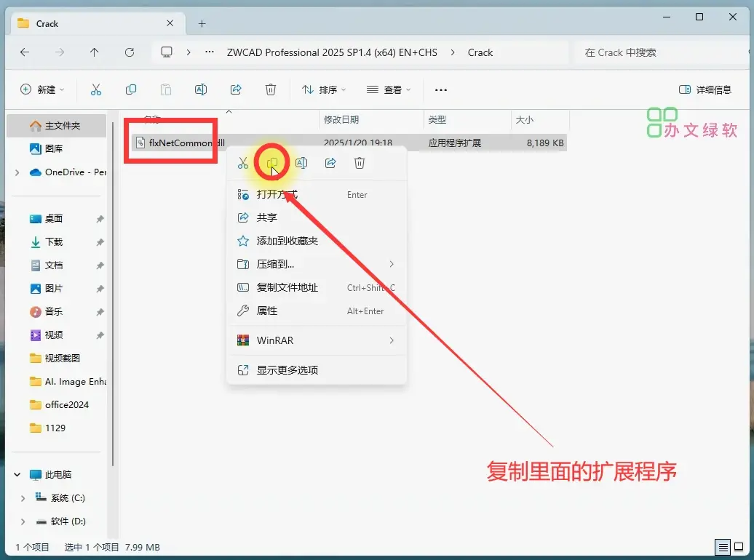Click Delete trash icon in context menu
754x560 pixels.
click(360, 163)
